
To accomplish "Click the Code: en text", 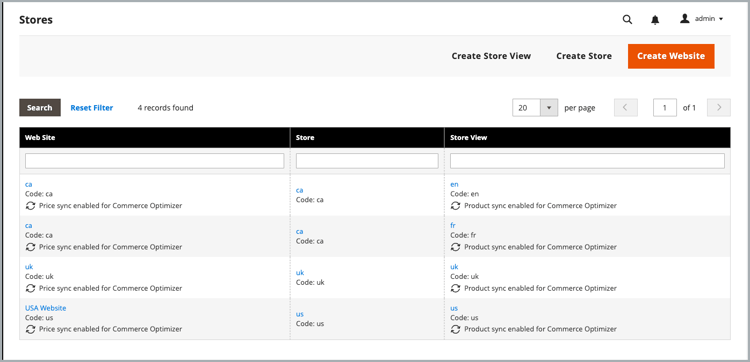I will coord(464,194).
